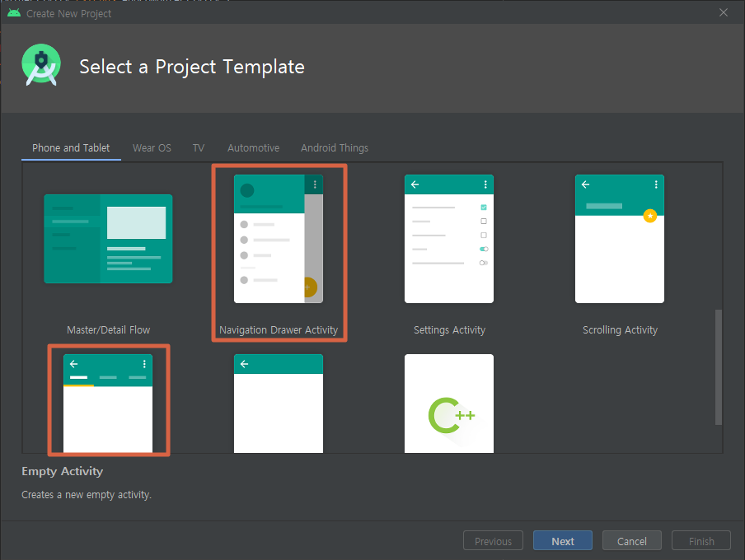Click the Cancel button
Image resolution: width=745 pixels, height=560 pixels.
[632, 540]
